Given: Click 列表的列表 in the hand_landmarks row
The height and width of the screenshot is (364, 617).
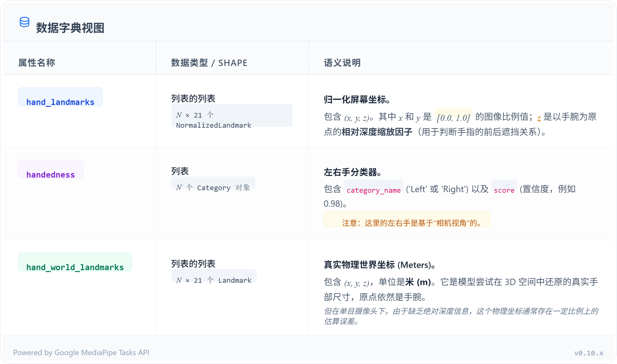Looking at the screenshot, I should (193, 99).
